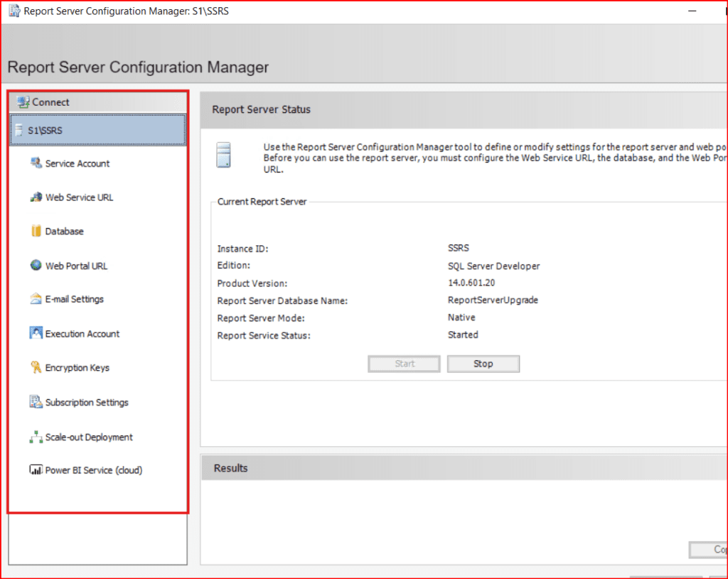
Task: Go to Web Portal URL page
Action: [76, 266]
